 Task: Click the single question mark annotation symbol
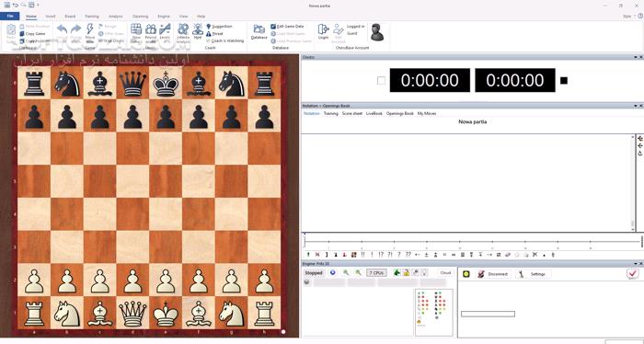[x=398, y=255]
